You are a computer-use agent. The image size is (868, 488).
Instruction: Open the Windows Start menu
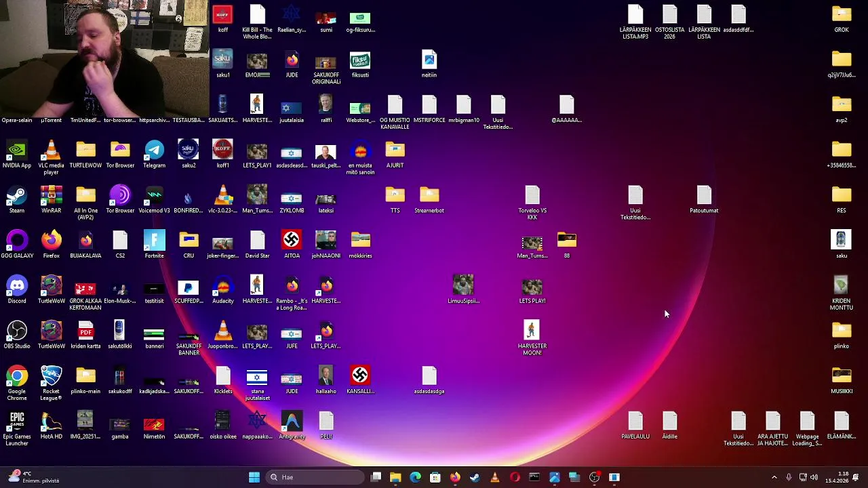click(x=254, y=477)
